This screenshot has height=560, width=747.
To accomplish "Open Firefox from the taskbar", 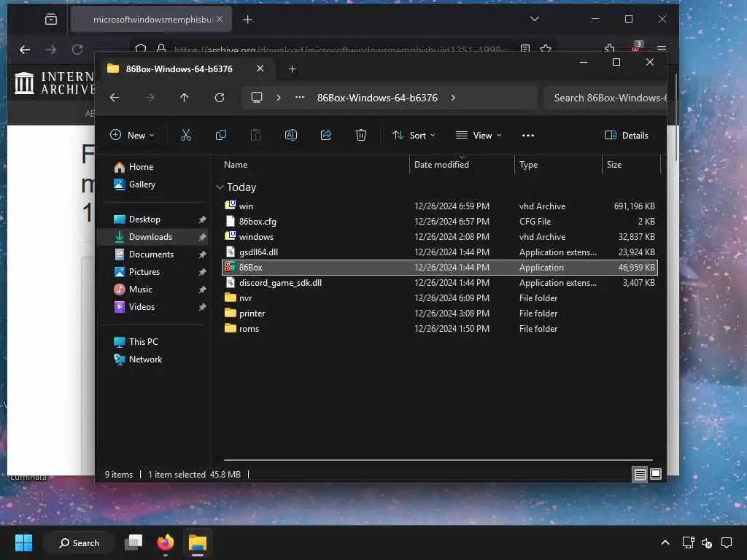I will coord(166,542).
